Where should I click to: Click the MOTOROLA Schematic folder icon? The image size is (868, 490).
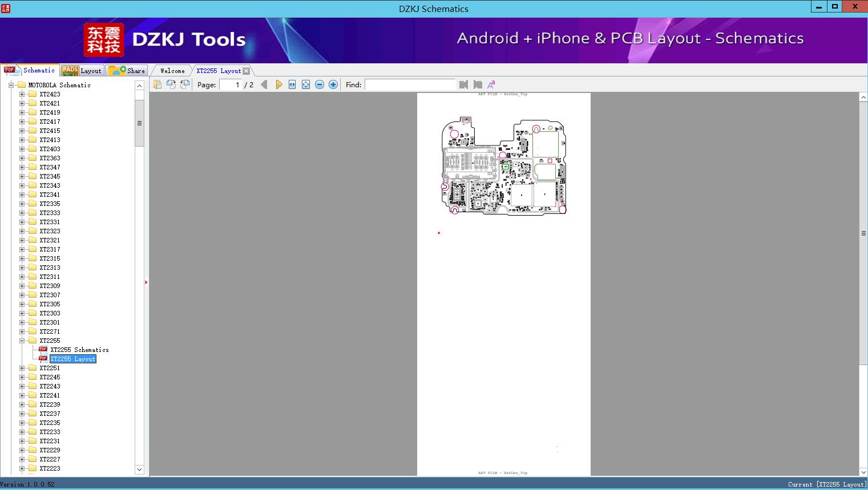pyautogui.click(x=22, y=85)
